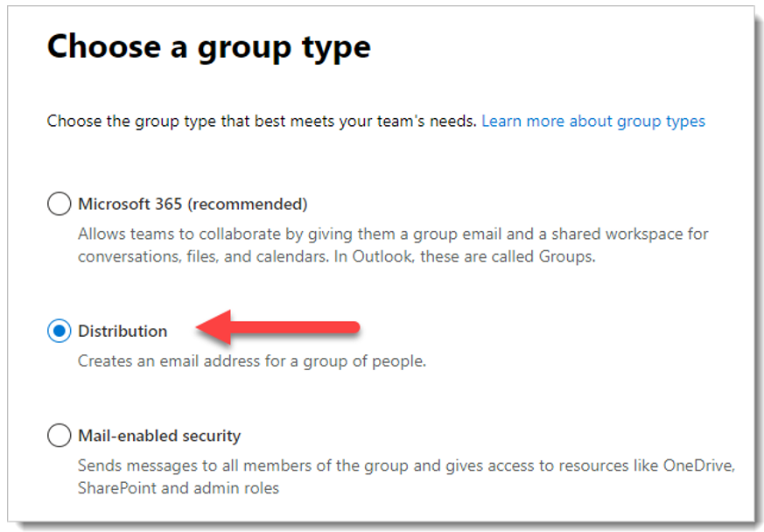
Task: Click the "SharePoint and admin roles" text line
Action: (178, 487)
